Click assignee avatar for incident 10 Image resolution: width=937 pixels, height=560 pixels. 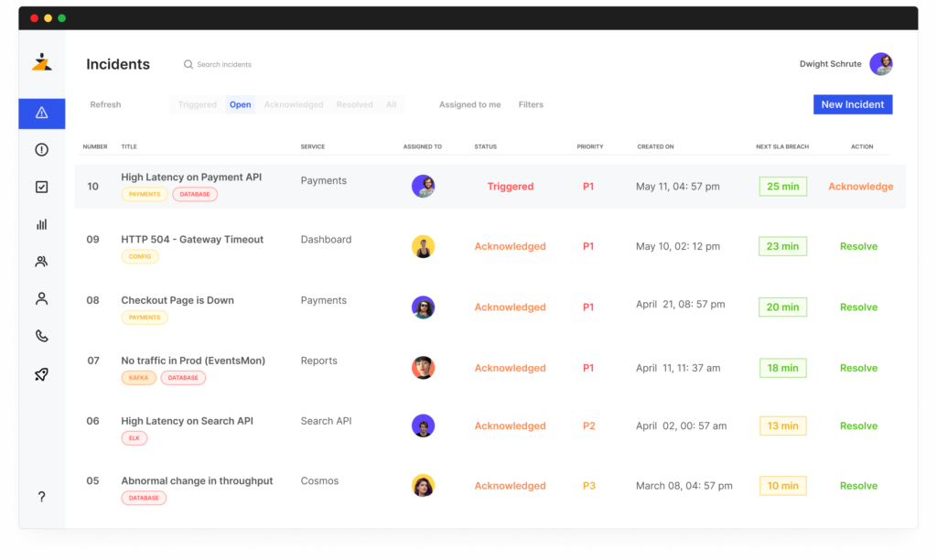click(x=423, y=187)
